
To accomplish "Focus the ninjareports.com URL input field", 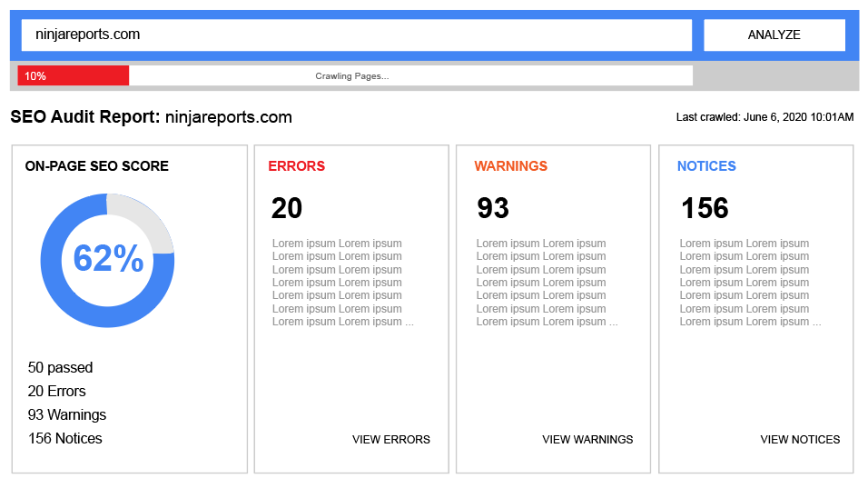I will coord(357,35).
